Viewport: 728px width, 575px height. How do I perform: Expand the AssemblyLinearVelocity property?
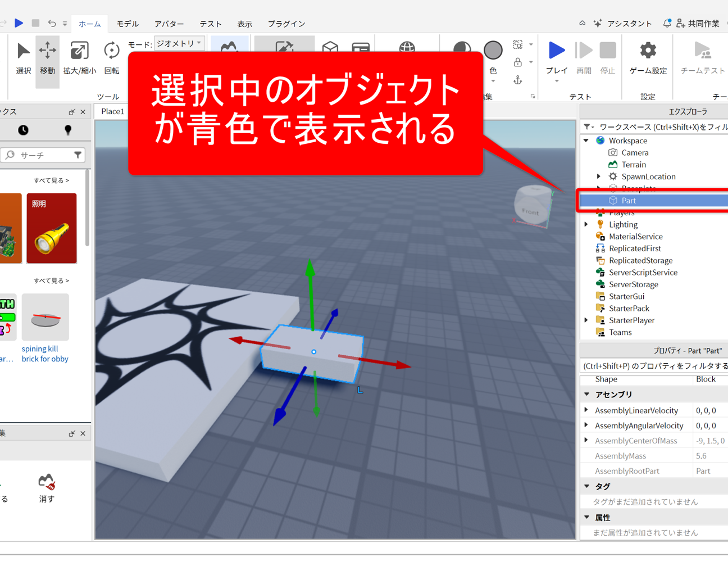tap(586, 410)
